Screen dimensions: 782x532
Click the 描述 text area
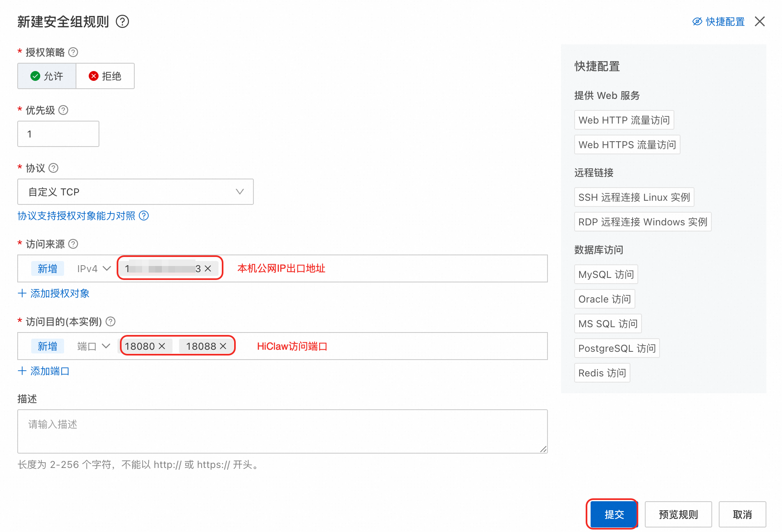pyautogui.click(x=283, y=431)
